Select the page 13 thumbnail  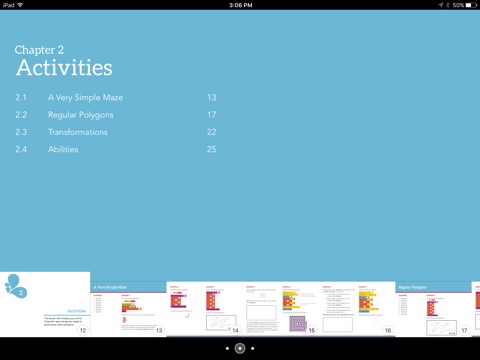[128, 309]
